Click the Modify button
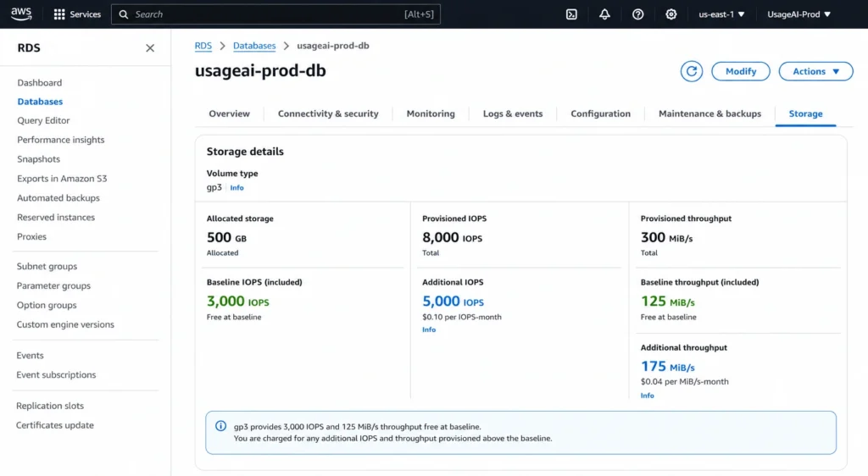The height and width of the screenshot is (476, 868). [741, 71]
